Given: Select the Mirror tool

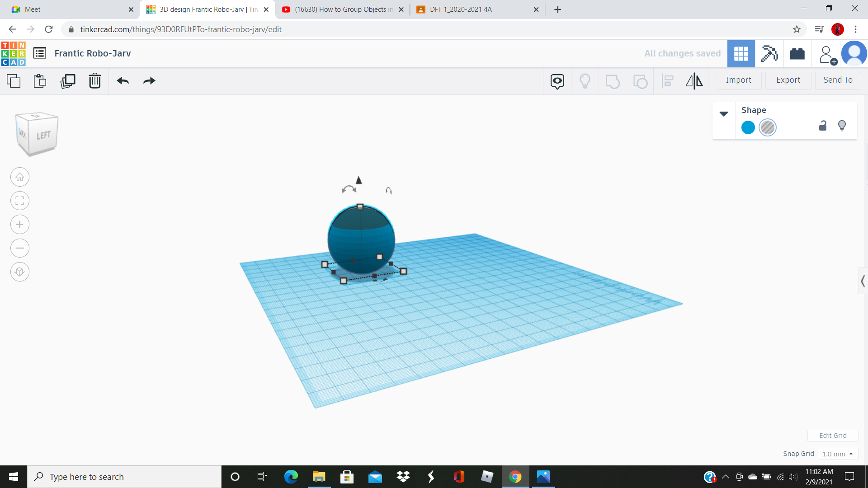Looking at the screenshot, I should (694, 81).
